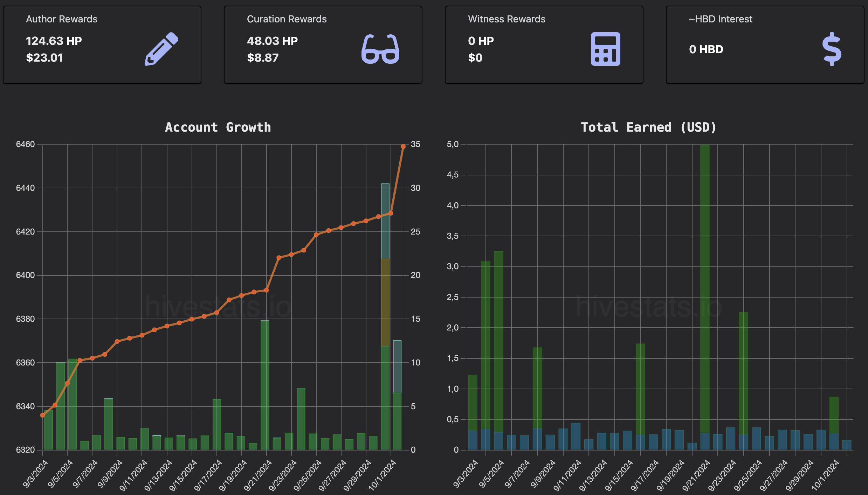Click the tallest green bar in Total Earned chart

(x=705, y=289)
